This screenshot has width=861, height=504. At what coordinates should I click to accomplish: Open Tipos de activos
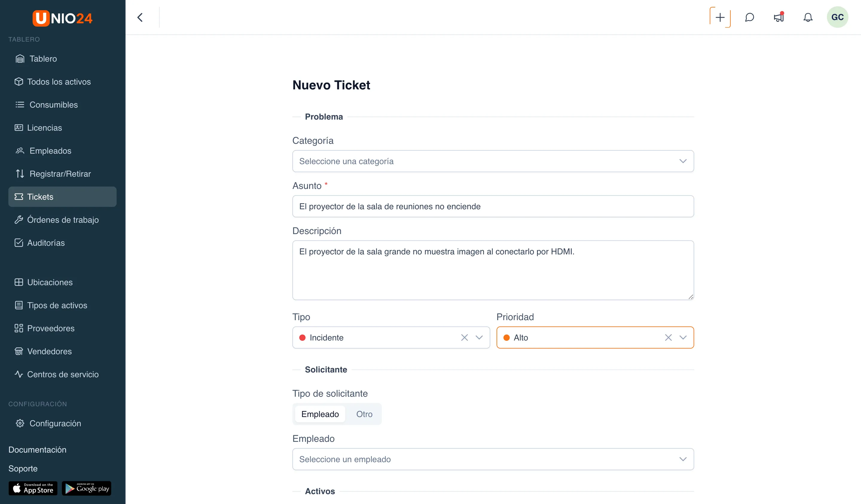(62, 305)
